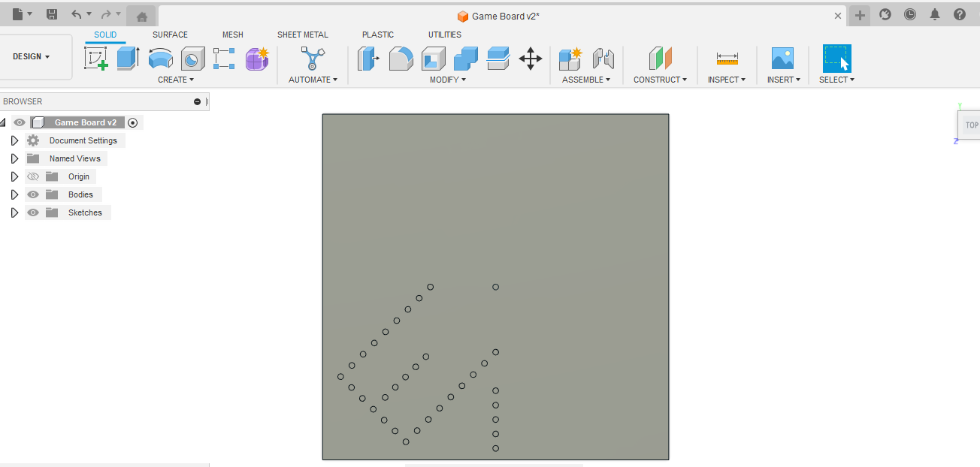This screenshot has height=467, width=980.
Task: Select the Revolve tool
Action: 161,59
